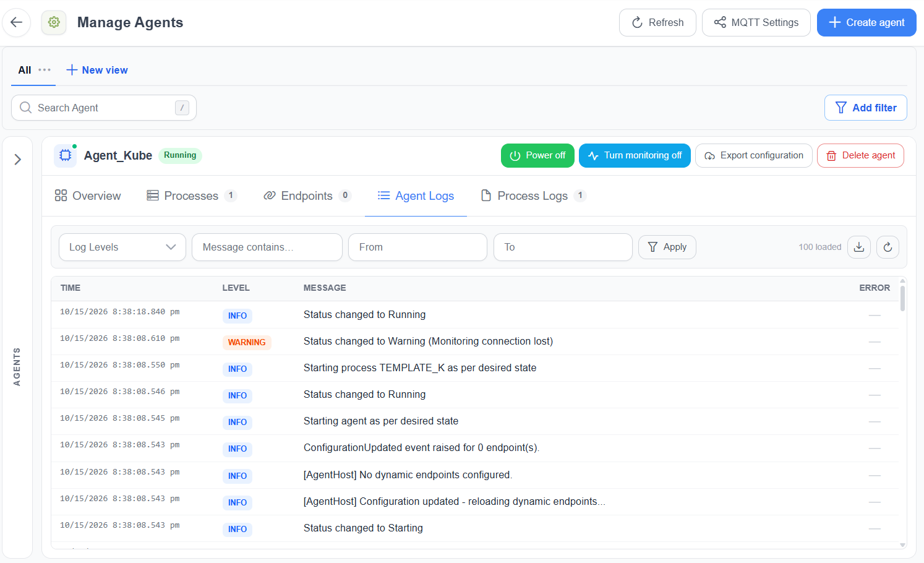Image resolution: width=924 pixels, height=563 pixels.
Task: Expand the Agents side panel
Action: click(18, 160)
